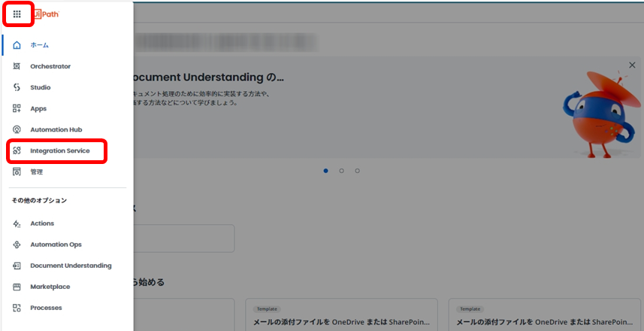Screen dimensions: 644x331
Task: Open 管理 from the menu
Action: tap(37, 172)
